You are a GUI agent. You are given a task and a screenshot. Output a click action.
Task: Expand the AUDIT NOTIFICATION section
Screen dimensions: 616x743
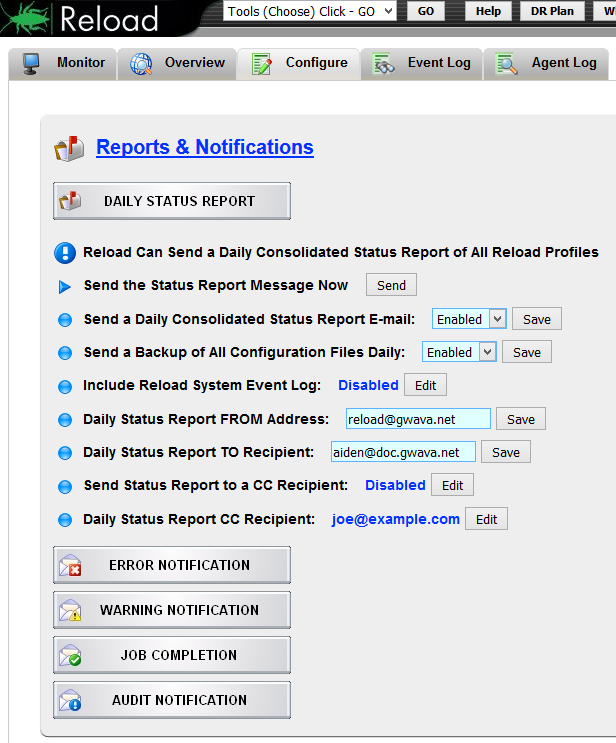pyautogui.click(x=172, y=700)
